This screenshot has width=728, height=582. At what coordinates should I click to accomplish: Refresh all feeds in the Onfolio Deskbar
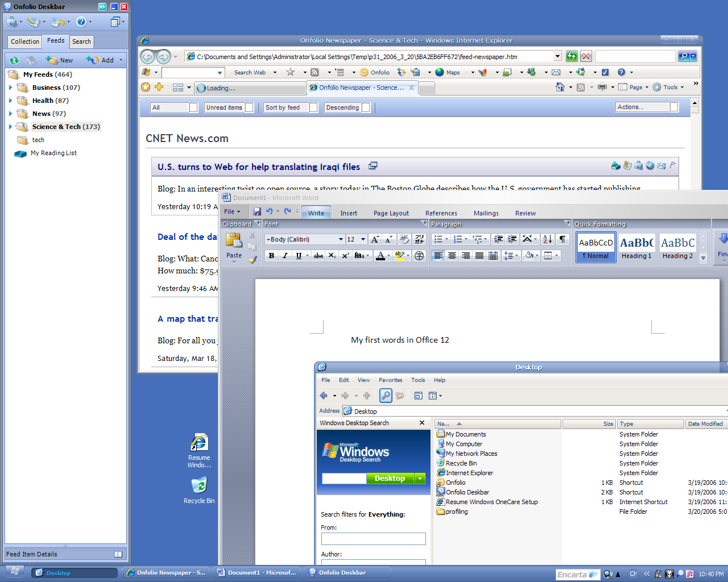(x=14, y=60)
